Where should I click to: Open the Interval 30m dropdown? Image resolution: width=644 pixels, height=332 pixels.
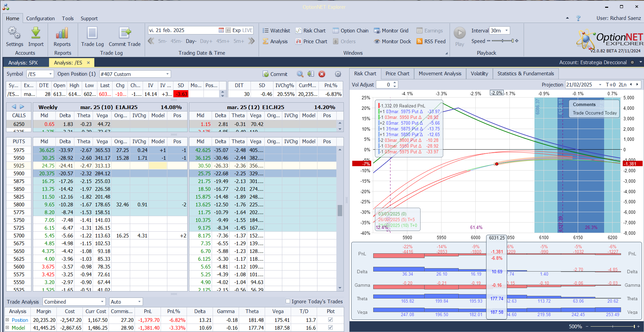coord(506,30)
